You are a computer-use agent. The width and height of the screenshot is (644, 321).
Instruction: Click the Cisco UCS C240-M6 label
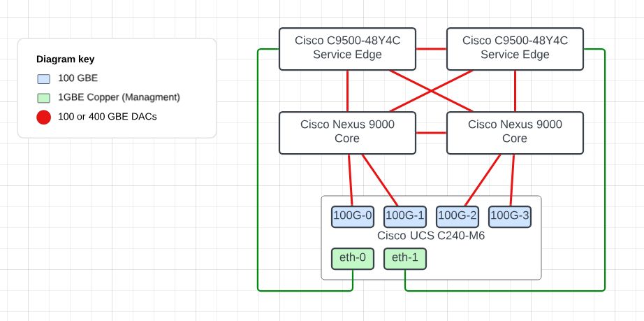pyautogui.click(x=431, y=236)
